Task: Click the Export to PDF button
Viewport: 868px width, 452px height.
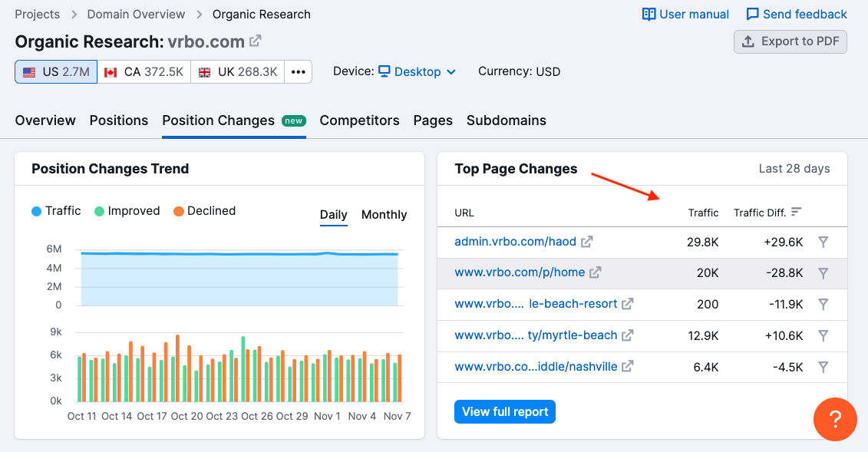Action: [790, 41]
